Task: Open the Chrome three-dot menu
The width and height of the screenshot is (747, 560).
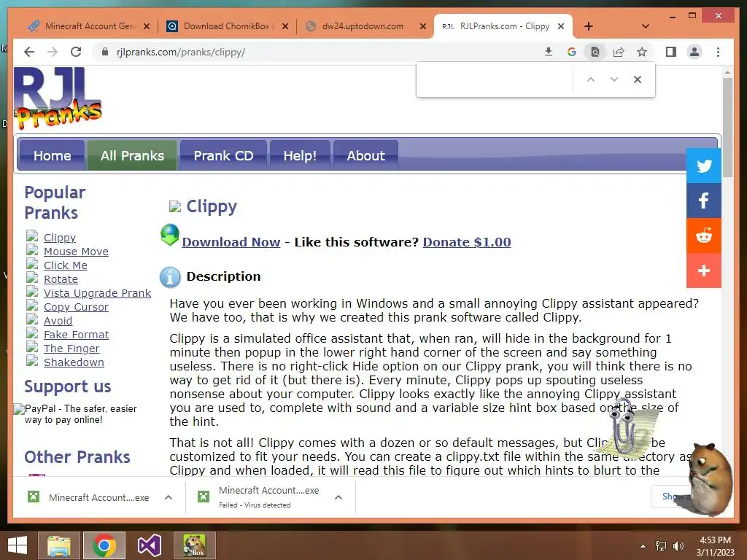Action: coord(718,52)
